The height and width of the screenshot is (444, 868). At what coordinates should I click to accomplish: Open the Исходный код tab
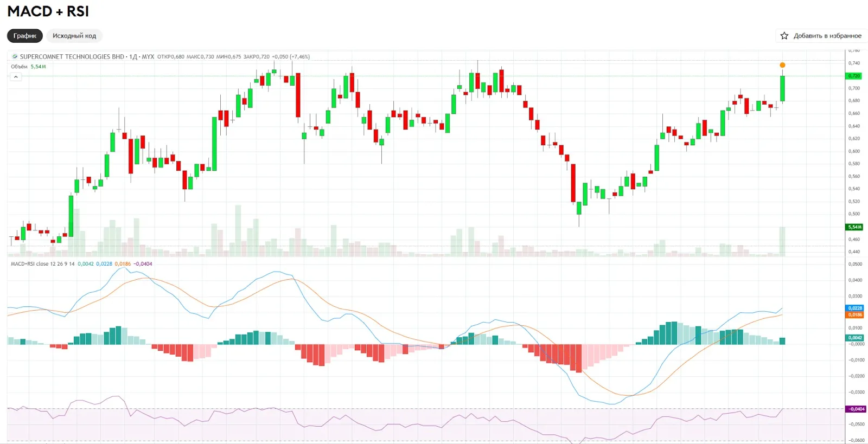74,36
